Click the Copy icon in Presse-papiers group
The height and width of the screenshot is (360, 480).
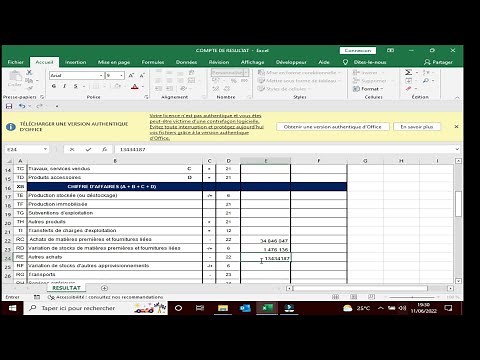[29, 81]
